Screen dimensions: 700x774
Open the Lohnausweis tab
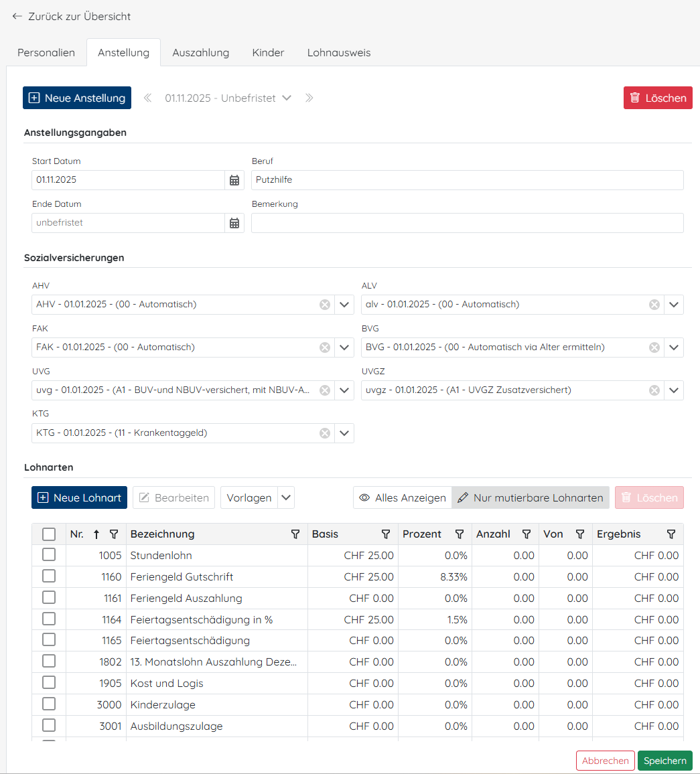click(338, 53)
